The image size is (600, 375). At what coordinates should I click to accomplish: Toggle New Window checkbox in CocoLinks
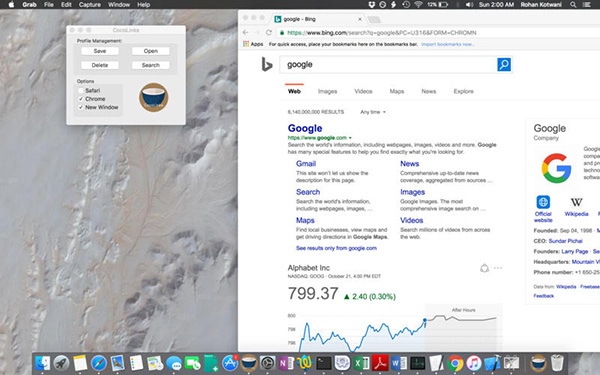point(81,107)
